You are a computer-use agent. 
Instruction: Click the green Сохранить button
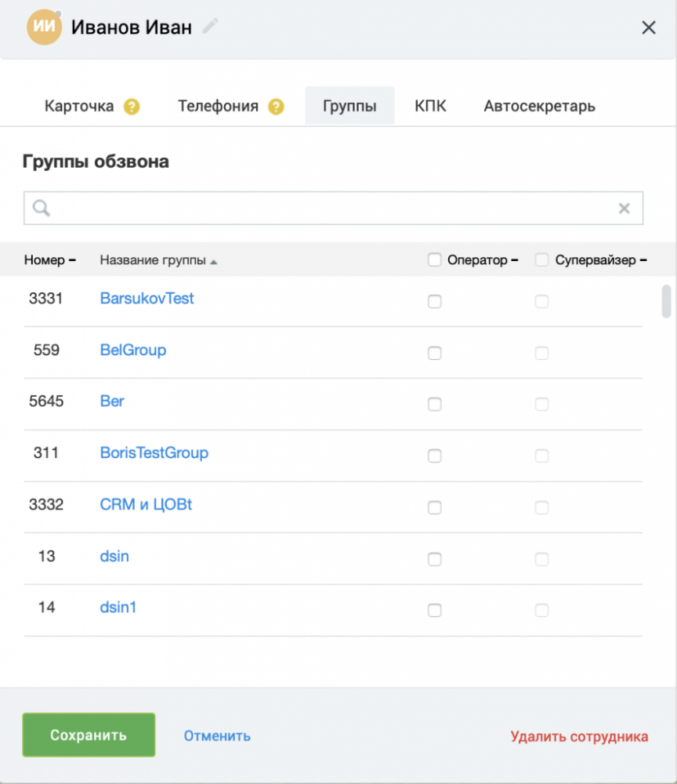point(89,735)
